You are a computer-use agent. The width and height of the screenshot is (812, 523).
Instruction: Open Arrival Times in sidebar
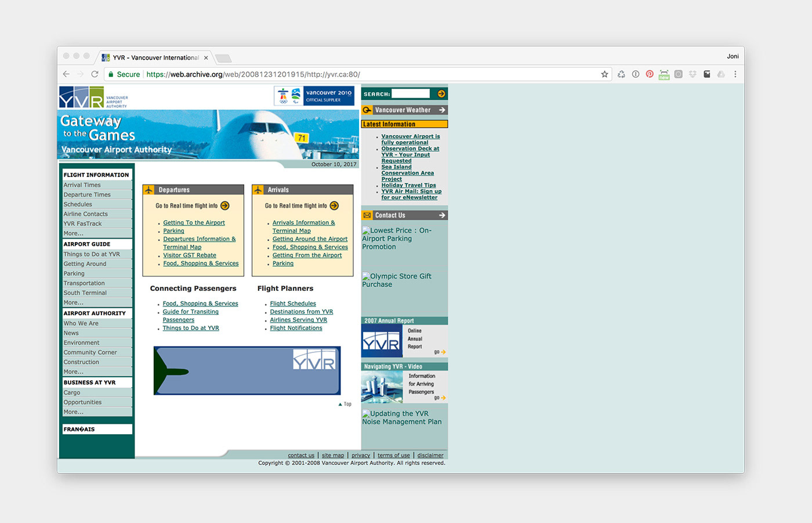coord(82,185)
